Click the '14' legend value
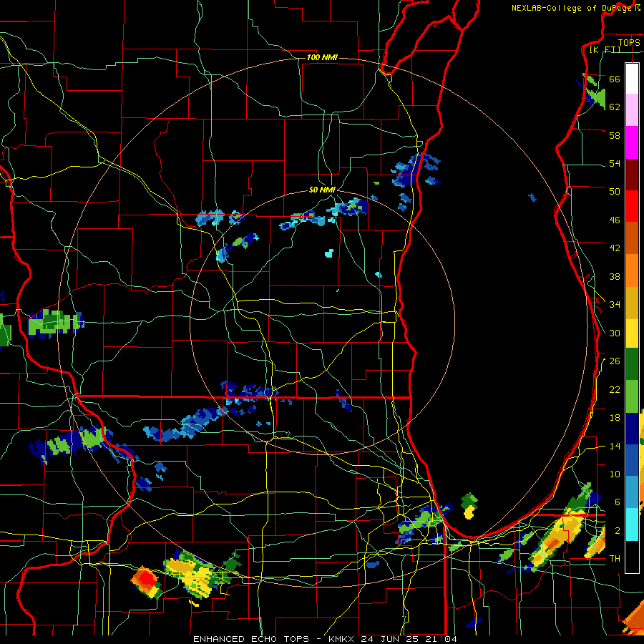The width and height of the screenshot is (644, 644). tap(615, 446)
